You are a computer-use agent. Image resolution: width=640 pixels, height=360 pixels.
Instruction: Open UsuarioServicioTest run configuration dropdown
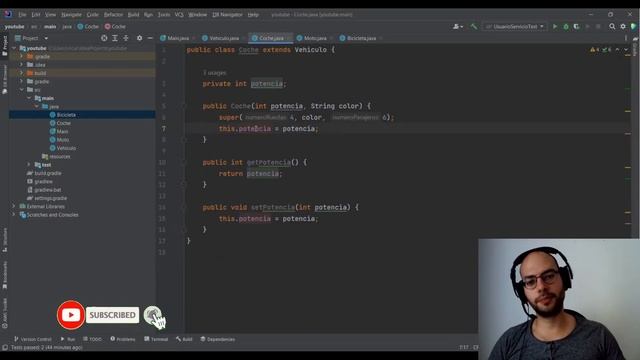tap(515, 27)
